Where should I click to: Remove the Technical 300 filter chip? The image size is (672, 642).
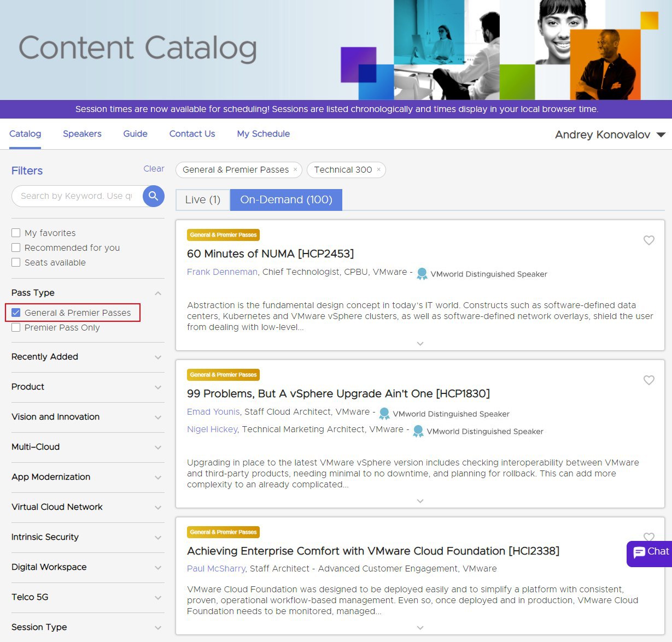click(378, 169)
